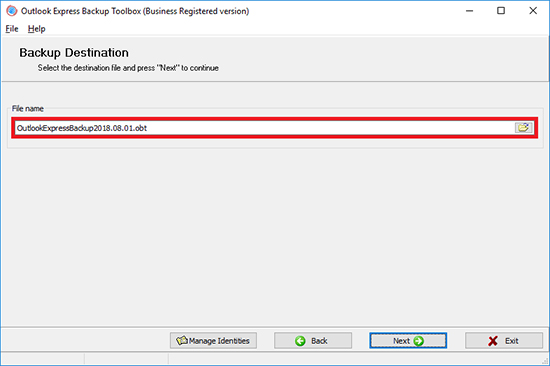Open the browse folder icon beside file name
Image resolution: width=550 pixels, height=366 pixels.
(x=523, y=128)
